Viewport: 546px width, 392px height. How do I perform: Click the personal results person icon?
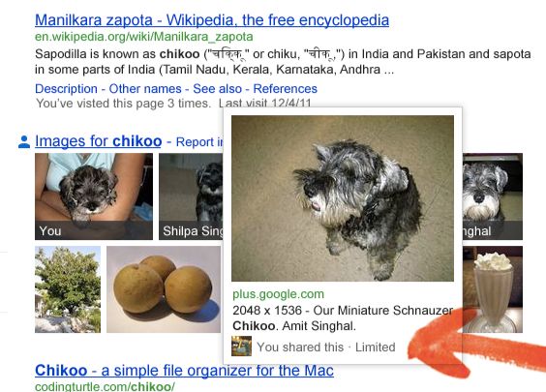pyautogui.click(x=24, y=141)
